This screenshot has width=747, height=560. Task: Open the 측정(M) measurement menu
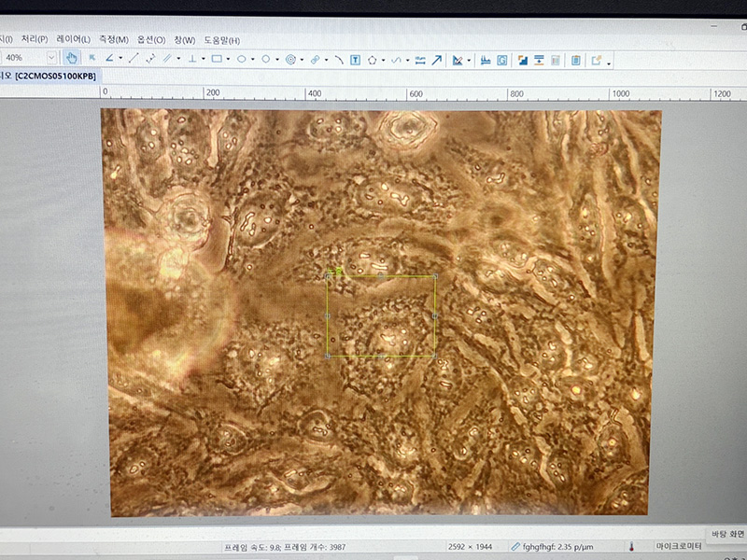point(113,40)
